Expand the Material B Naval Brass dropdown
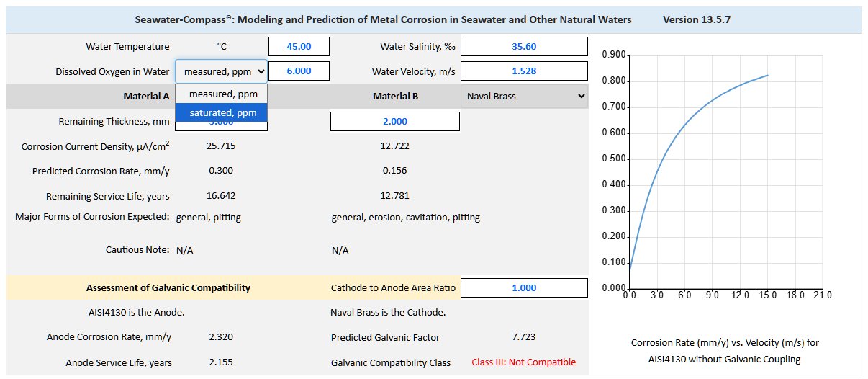Viewport: 868px width, 379px height. click(524, 96)
